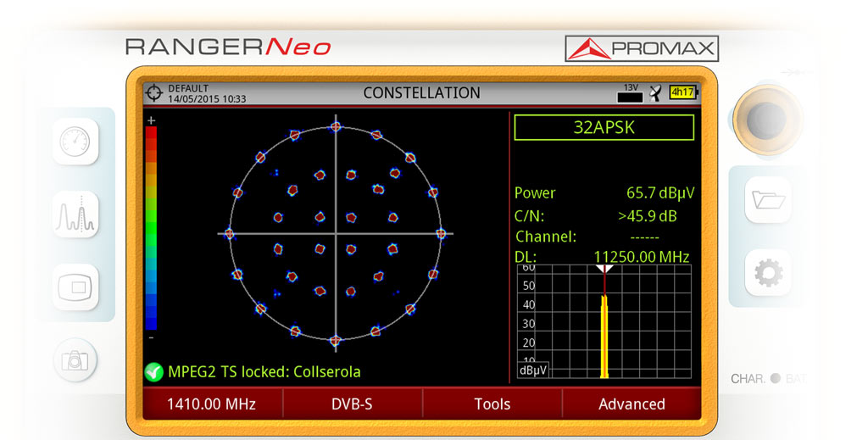Tap the 4h17 battery indicator
868x440 pixels.
(683, 92)
